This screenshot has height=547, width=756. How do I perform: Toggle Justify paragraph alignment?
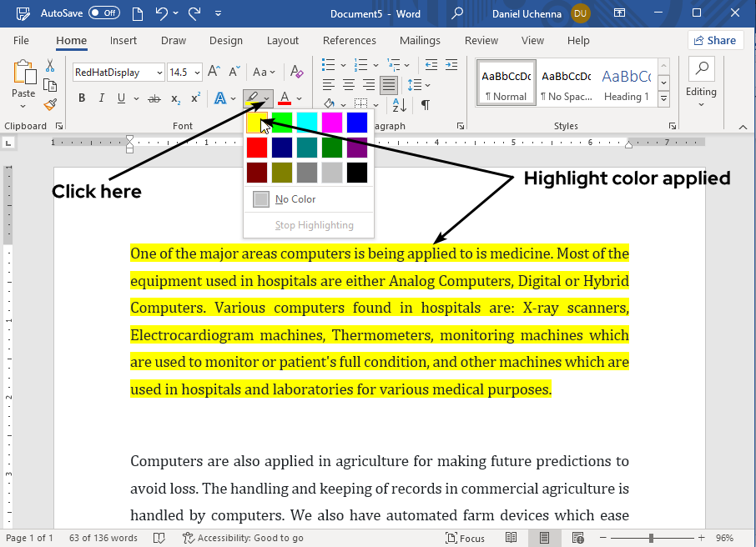pos(388,84)
